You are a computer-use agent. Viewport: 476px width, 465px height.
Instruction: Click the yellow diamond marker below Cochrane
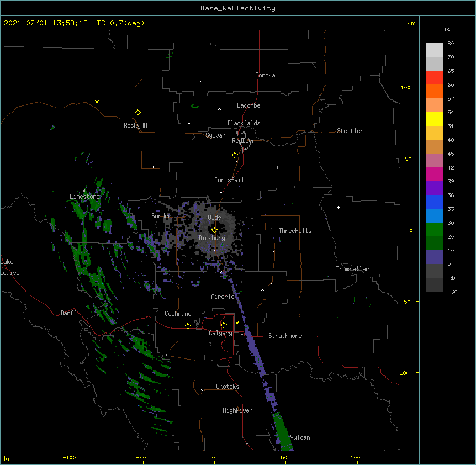point(188,326)
